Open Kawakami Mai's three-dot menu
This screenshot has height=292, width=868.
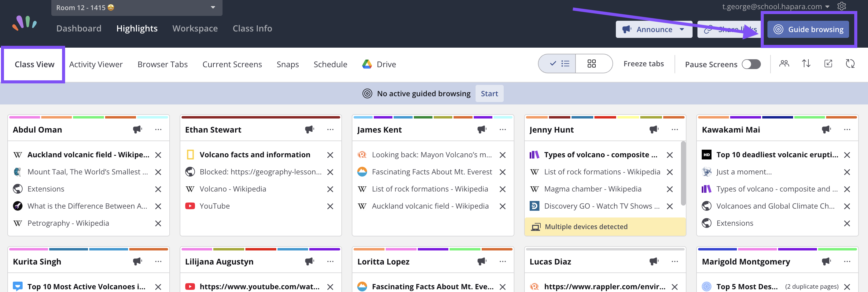pyautogui.click(x=847, y=129)
